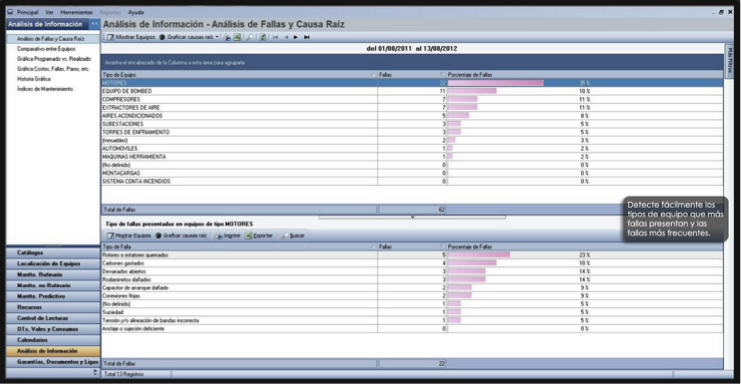The height and width of the screenshot is (384, 741).
Task: Select Comparativo entre Equipos in sidebar
Action: (x=46, y=49)
